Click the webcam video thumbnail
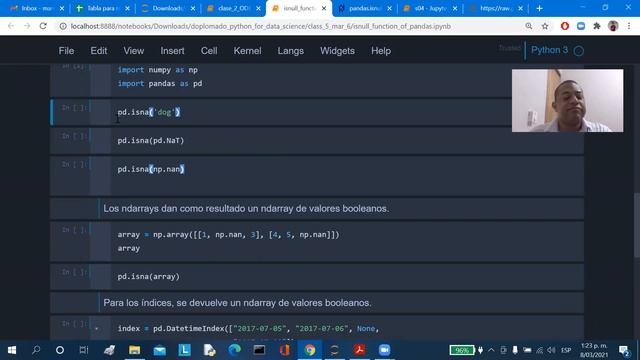This screenshot has width=640, height=360. pos(567,100)
